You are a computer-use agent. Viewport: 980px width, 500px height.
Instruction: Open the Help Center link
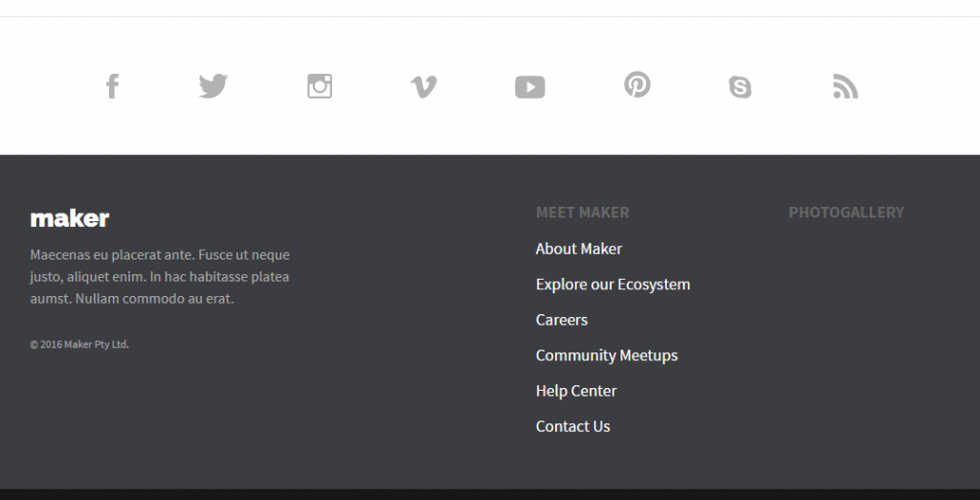tap(575, 391)
